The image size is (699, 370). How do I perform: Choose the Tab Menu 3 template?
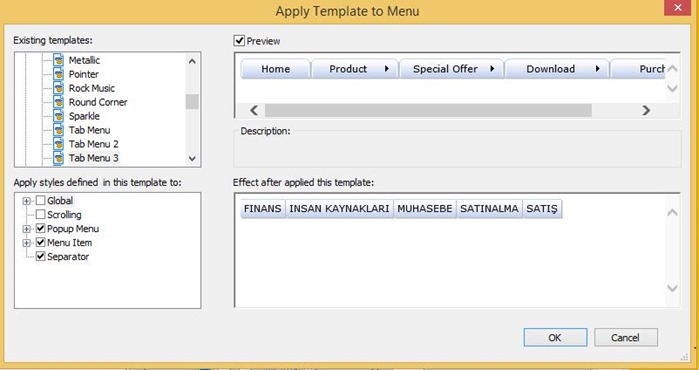click(x=94, y=158)
